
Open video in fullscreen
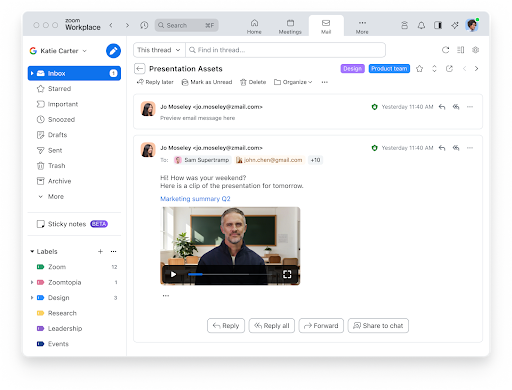[x=287, y=274]
